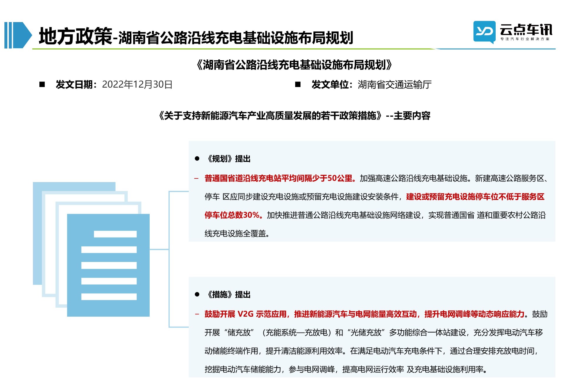Select the text 湖南省交通运输厅
588x392 pixels.
pos(395,85)
